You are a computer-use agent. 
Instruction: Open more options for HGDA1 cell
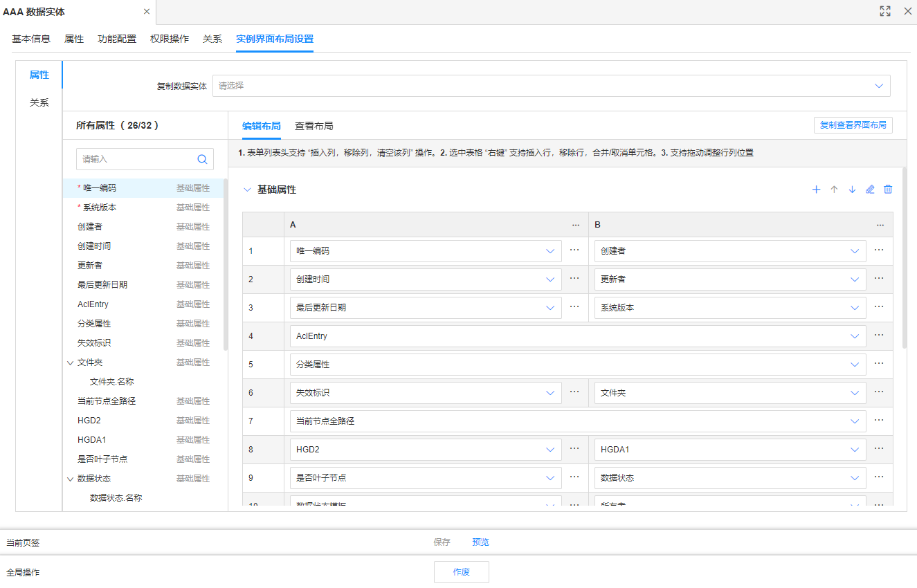(x=879, y=448)
